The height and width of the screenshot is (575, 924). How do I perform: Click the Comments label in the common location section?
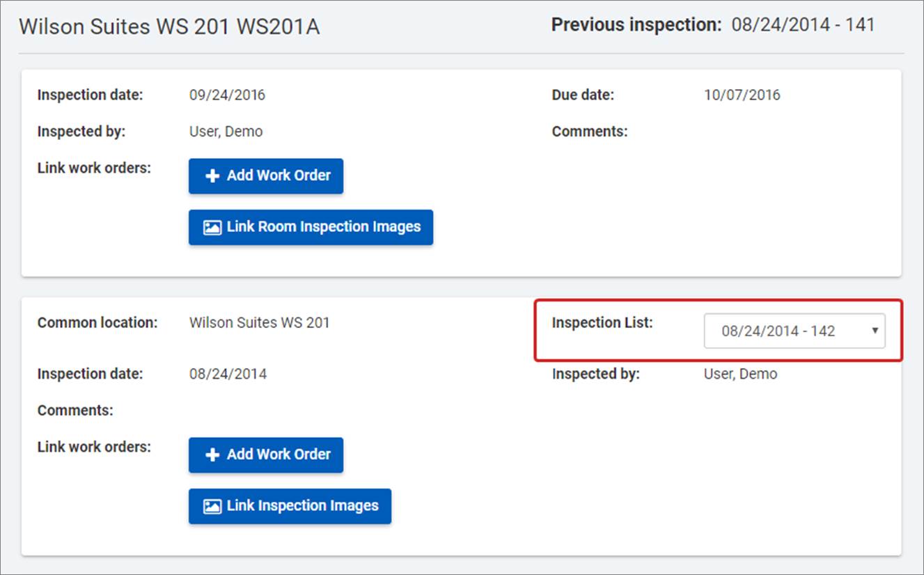pyautogui.click(x=75, y=411)
